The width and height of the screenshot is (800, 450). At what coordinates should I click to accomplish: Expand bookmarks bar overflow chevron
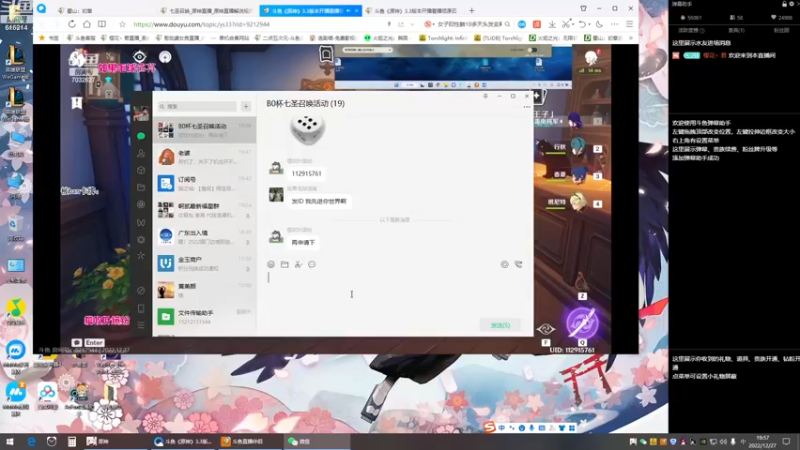pyautogui.click(x=631, y=38)
